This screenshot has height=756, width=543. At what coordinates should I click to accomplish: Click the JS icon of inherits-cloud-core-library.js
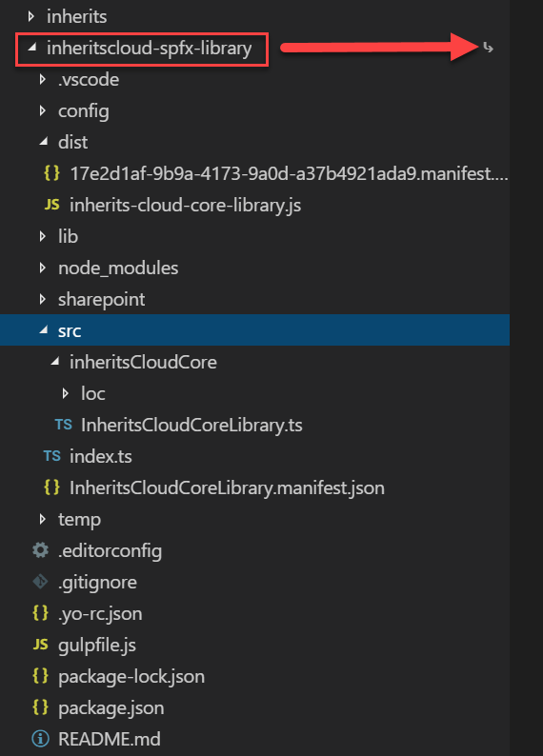51,205
